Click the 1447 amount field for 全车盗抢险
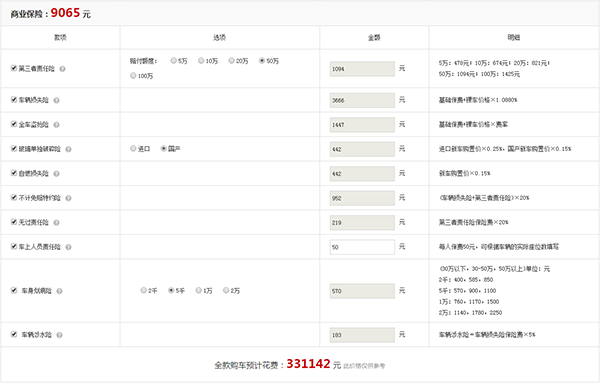The height and width of the screenshot is (383, 600). tap(362, 125)
